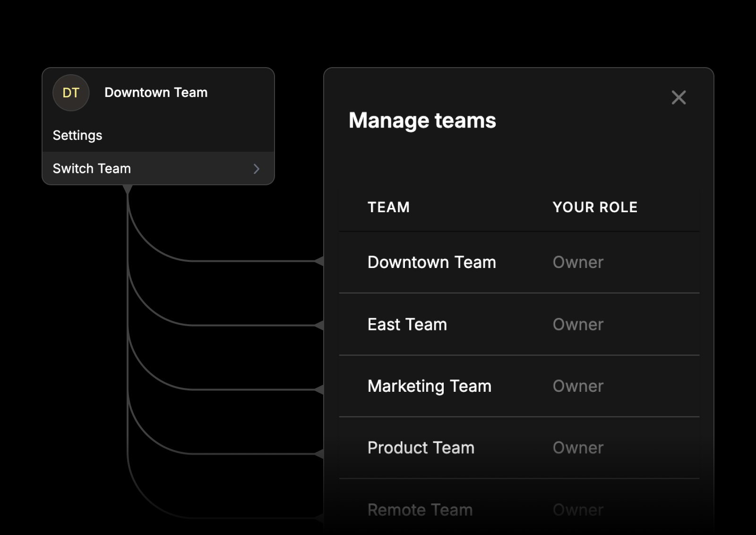Click the Owner role for Product Team
The height and width of the screenshot is (535, 756).
click(x=578, y=448)
